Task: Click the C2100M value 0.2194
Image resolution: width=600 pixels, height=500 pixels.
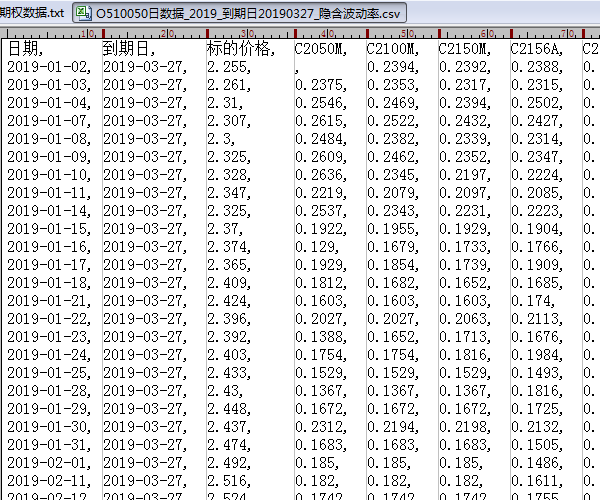Action: [x=393, y=427]
